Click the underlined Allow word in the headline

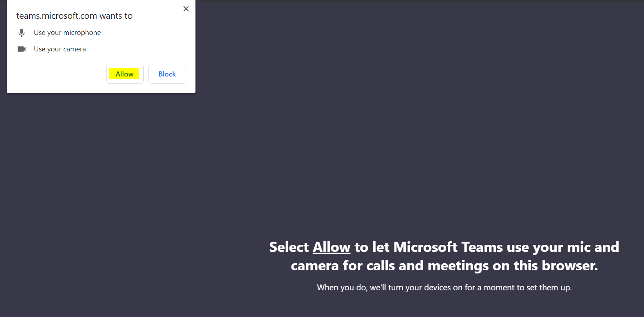click(x=331, y=247)
